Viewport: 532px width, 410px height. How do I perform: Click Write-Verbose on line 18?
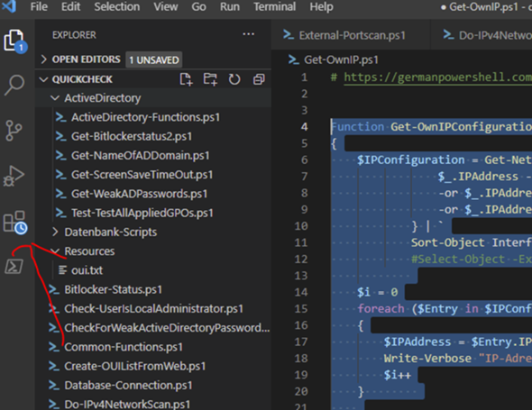(x=427, y=359)
